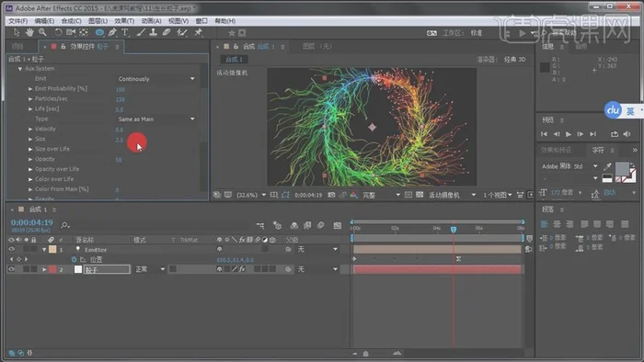Click the timeline search magnifier icon

click(x=65, y=225)
